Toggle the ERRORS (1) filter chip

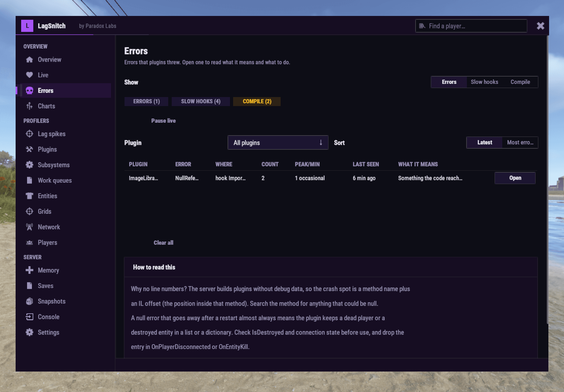(146, 101)
